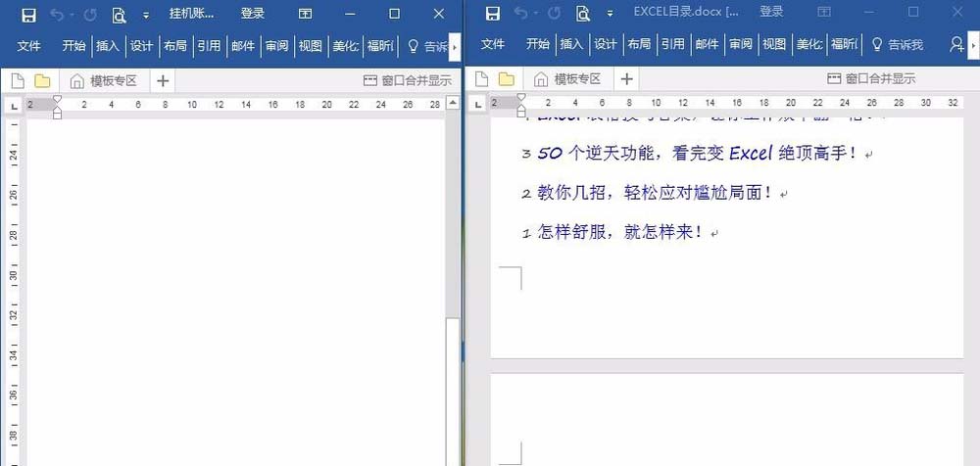Open the 美化 tab in left window

[345, 46]
